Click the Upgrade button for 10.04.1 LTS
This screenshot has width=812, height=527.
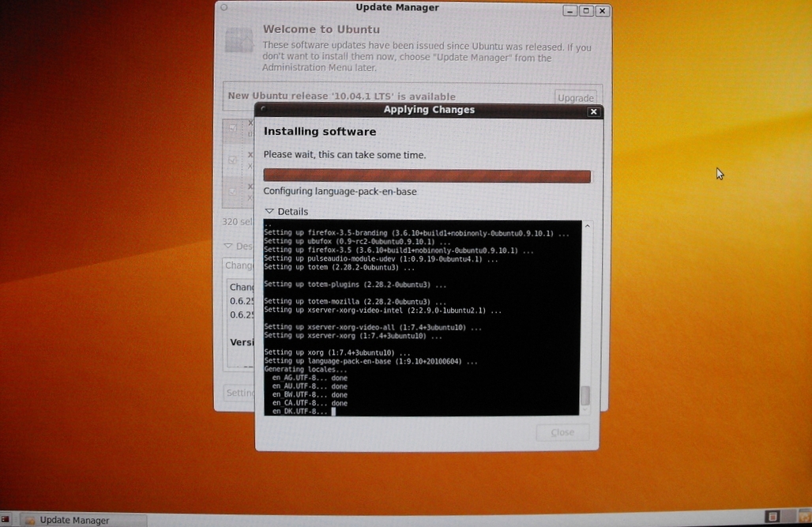575,98
